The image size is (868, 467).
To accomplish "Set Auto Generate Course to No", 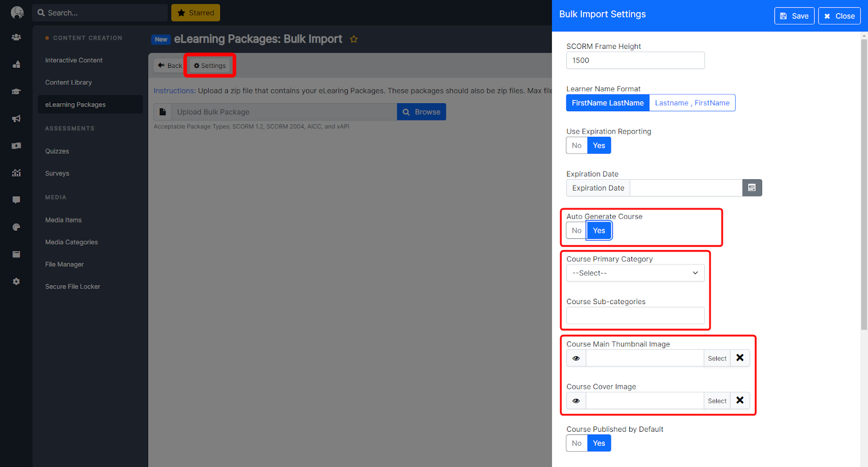I will 577,231.
